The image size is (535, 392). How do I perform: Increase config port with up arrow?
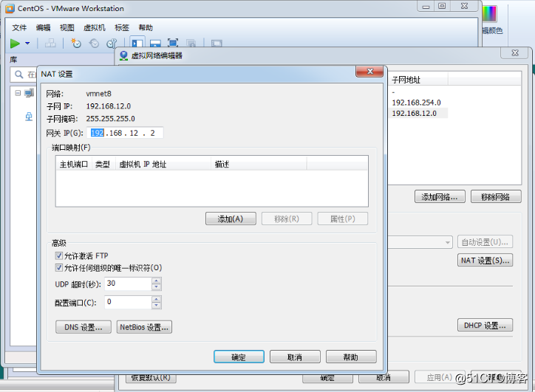tap(156, 299)
